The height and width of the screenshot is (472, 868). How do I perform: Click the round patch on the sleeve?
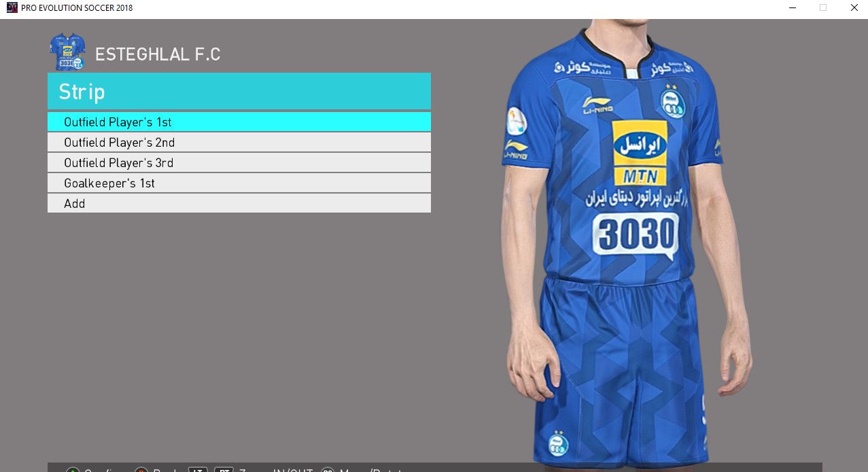[x=516, y=121]
